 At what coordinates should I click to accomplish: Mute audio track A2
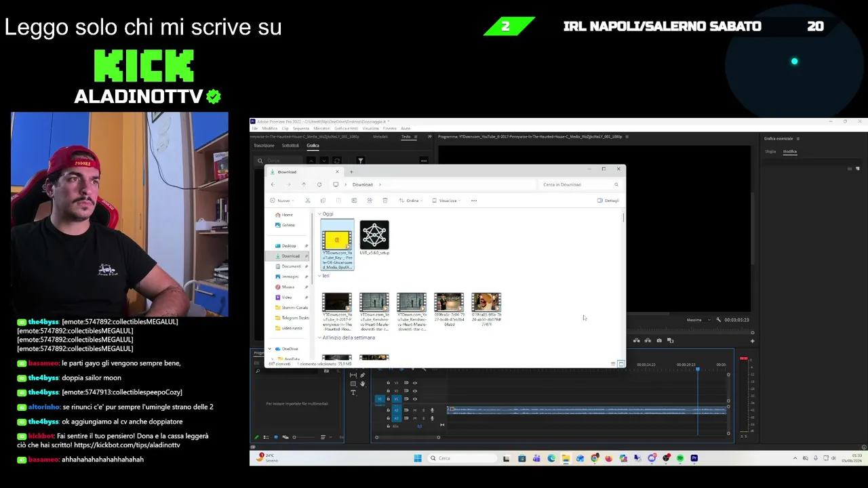point(415,410)
